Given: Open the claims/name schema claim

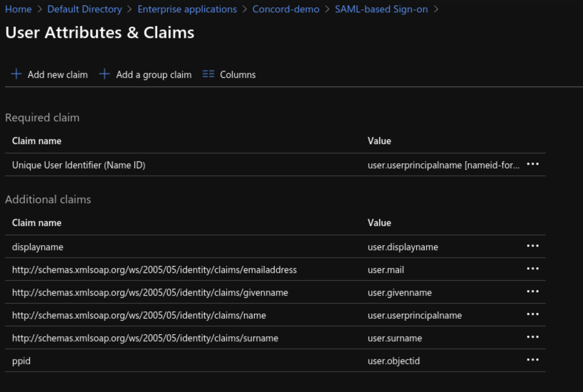Looking at the screenshot, I should (x=139, y=315).
